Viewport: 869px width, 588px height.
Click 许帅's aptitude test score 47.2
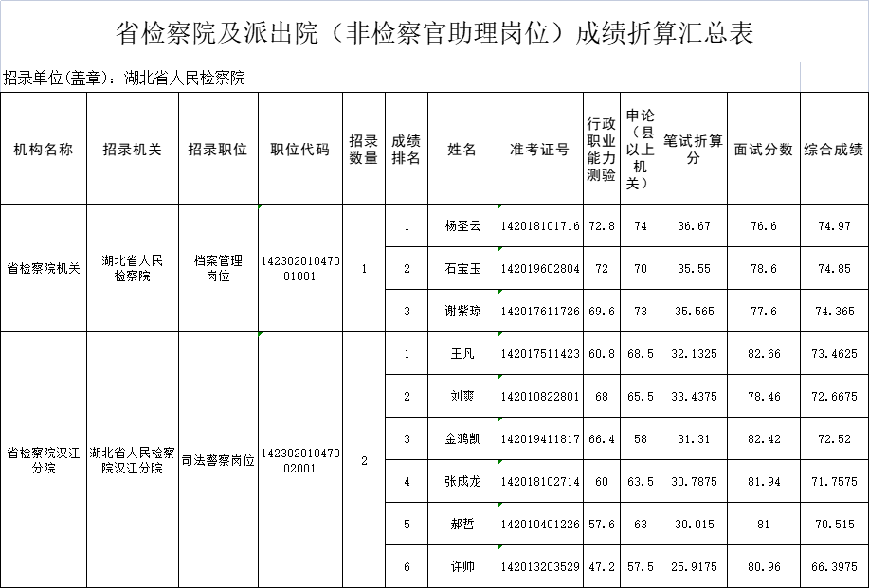click(602, 566)
